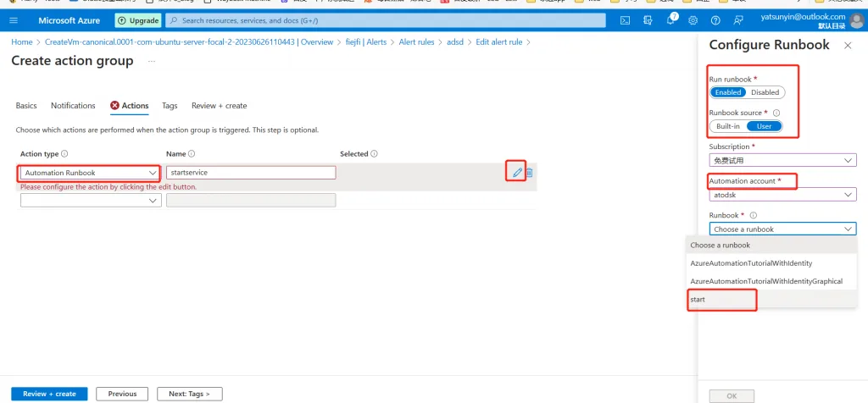This screenshot has height=403, width=868.
Task: Delete the startservice action with the trash icon
Action: 529,173
